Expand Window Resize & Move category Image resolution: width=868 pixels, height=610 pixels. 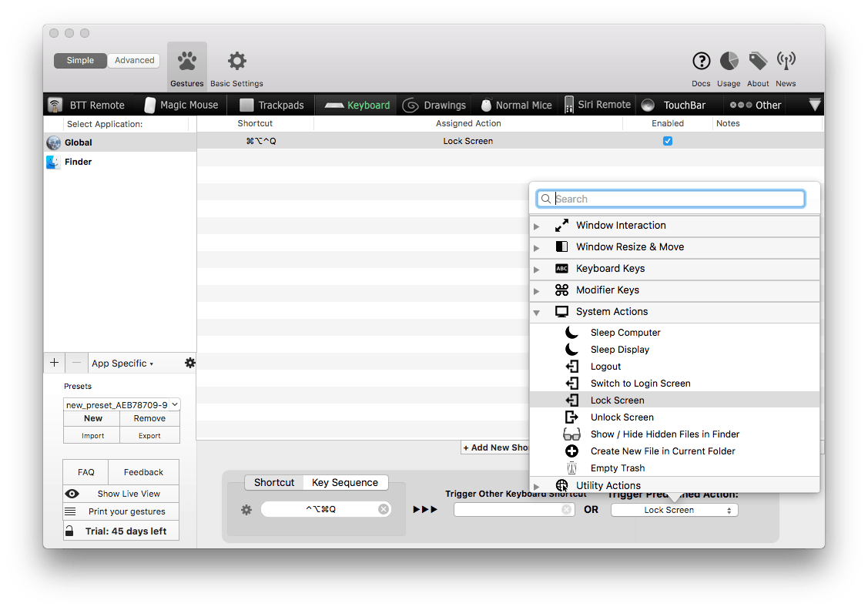[536, 248]
